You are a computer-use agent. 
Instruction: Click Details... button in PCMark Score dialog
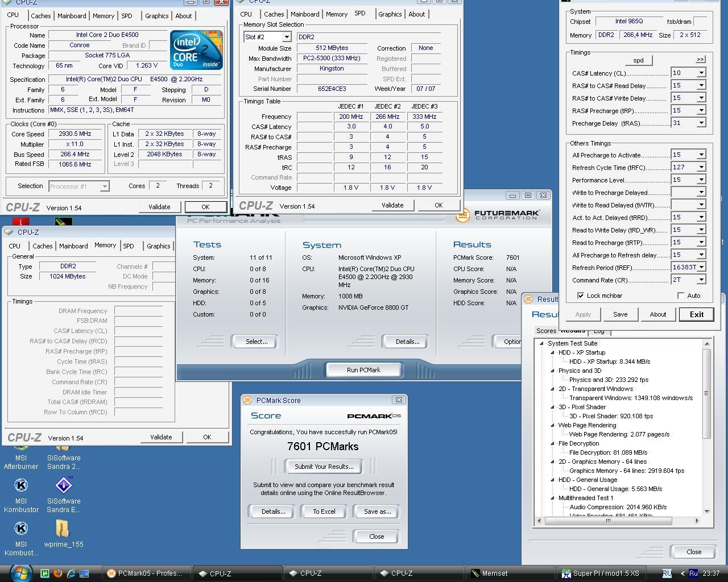coord(273,512)
